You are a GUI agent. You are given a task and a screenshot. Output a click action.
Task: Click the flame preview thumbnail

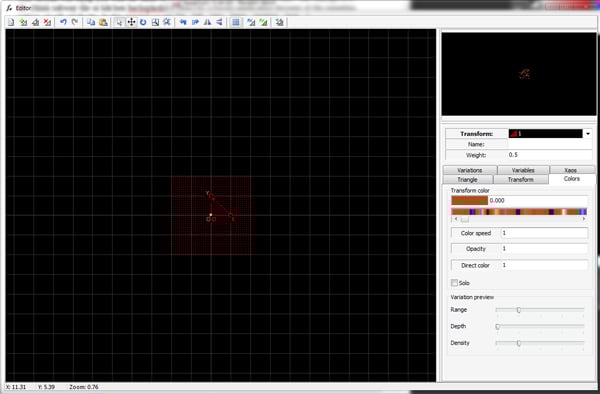(x=519, y=74)
